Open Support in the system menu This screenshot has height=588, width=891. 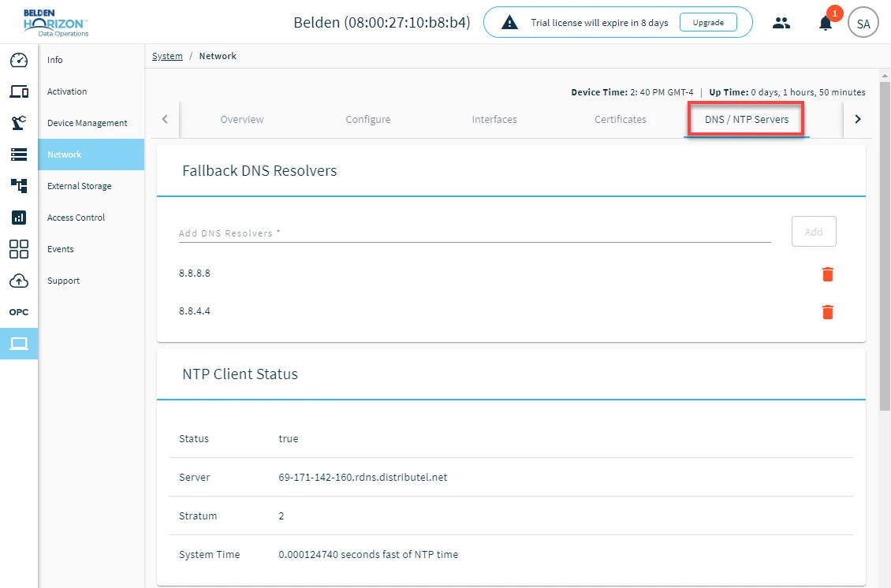[91, 281]
